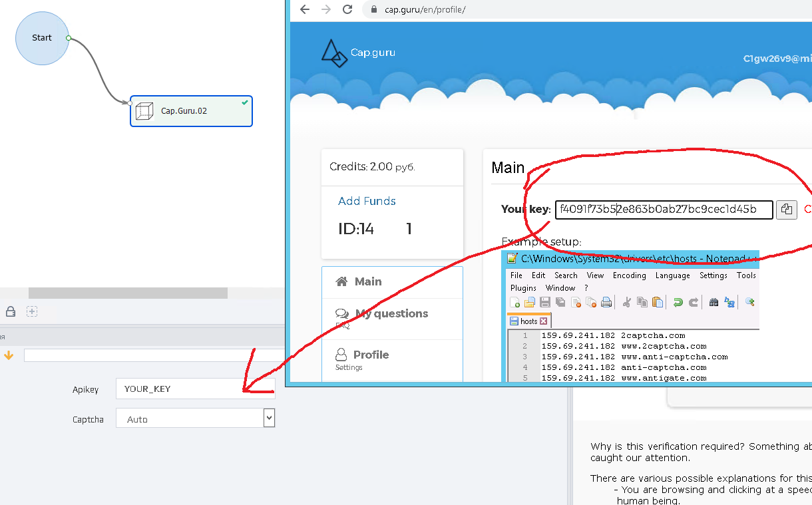Close the hosts tab with its X

point(543,321)
